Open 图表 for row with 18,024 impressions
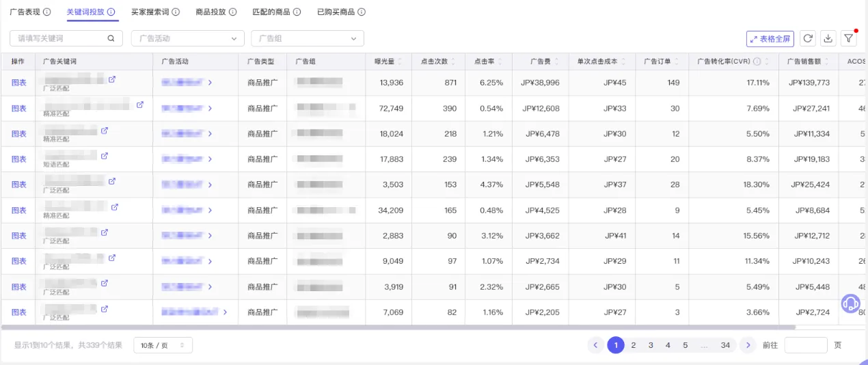This screenshot has width=868, height=365. [x=18, y=134]
